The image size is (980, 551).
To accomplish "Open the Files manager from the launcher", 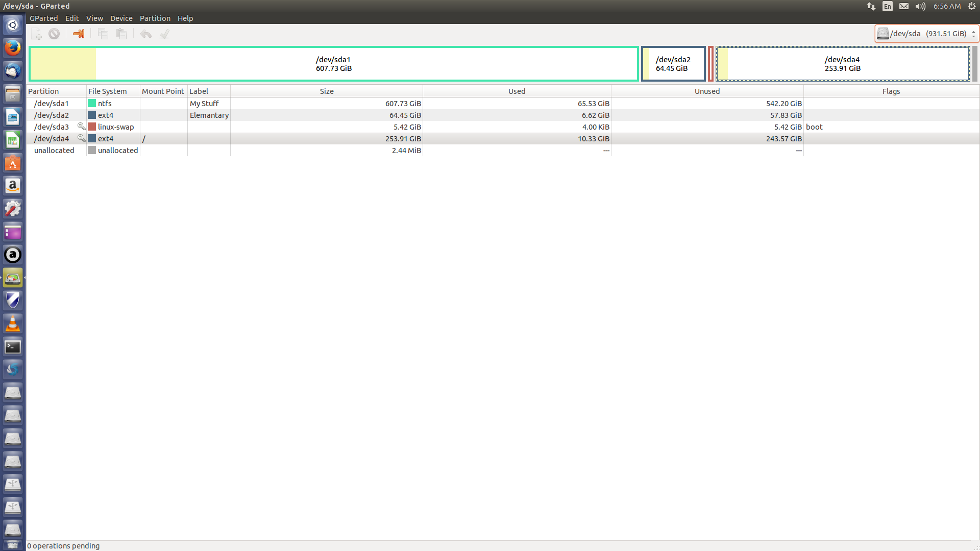I will 13,94.
